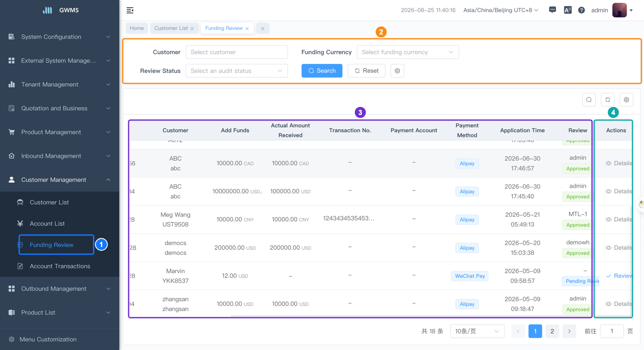Screen dimensions: 644x350
Task: Open the language translation icon
Action: tap(568, 10)
